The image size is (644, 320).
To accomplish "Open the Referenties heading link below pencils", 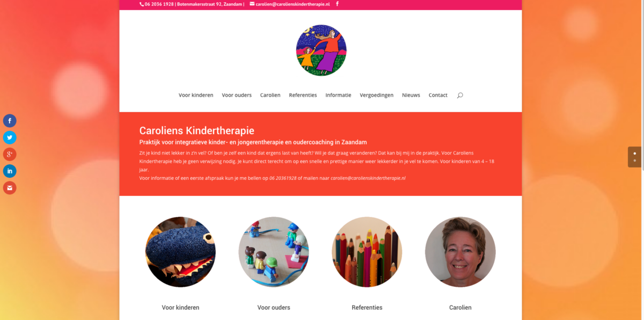I will click(x=367, y=308).
